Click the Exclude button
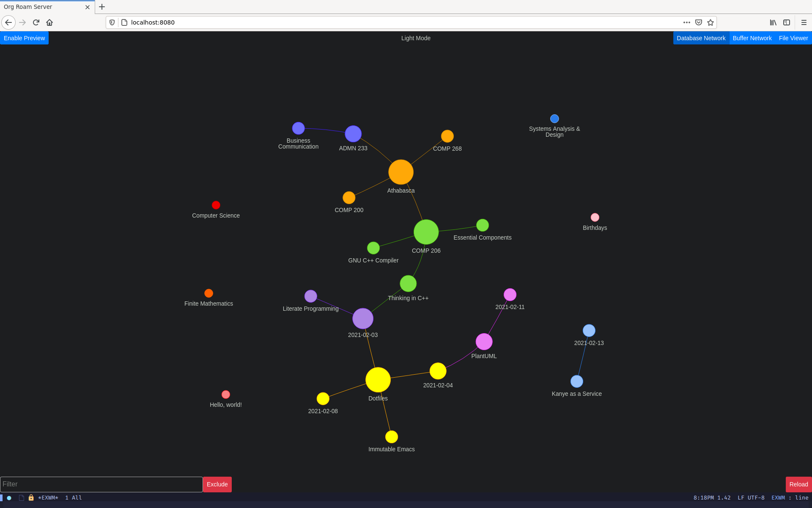This screenshot has width=812, height=508. tap(217, 484)
